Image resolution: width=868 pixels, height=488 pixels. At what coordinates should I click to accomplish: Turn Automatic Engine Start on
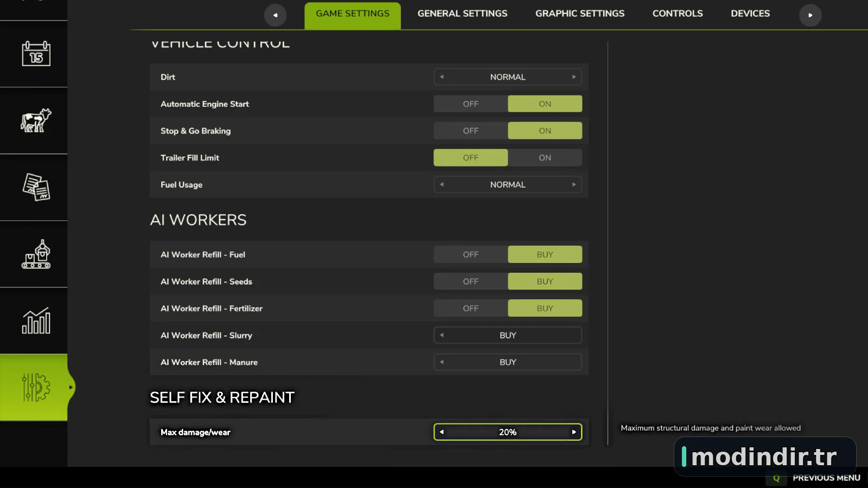545,104
